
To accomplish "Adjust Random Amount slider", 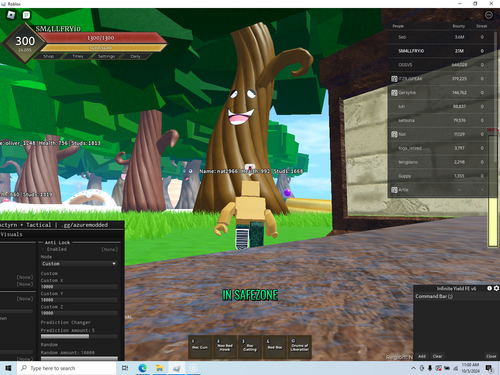I will 79,358.
